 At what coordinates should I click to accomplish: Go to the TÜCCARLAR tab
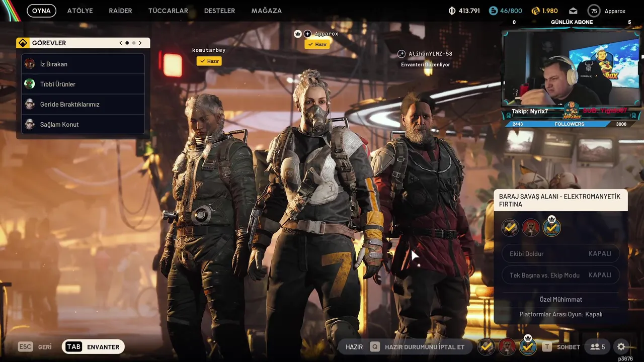168,11
